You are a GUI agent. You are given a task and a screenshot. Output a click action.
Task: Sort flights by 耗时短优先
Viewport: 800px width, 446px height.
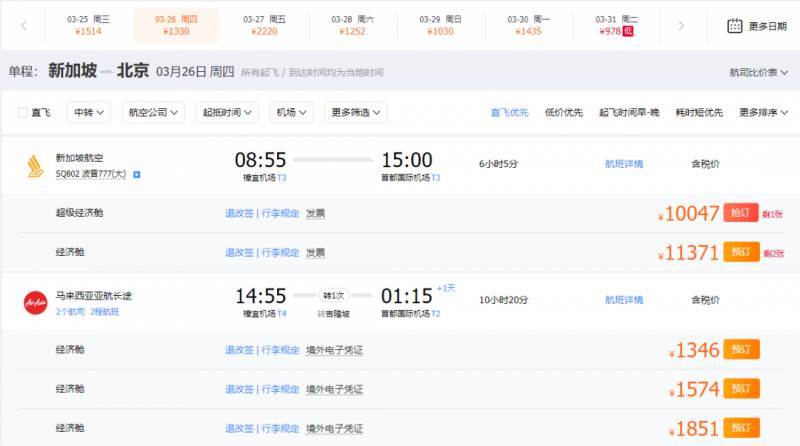tap(697, 113)
